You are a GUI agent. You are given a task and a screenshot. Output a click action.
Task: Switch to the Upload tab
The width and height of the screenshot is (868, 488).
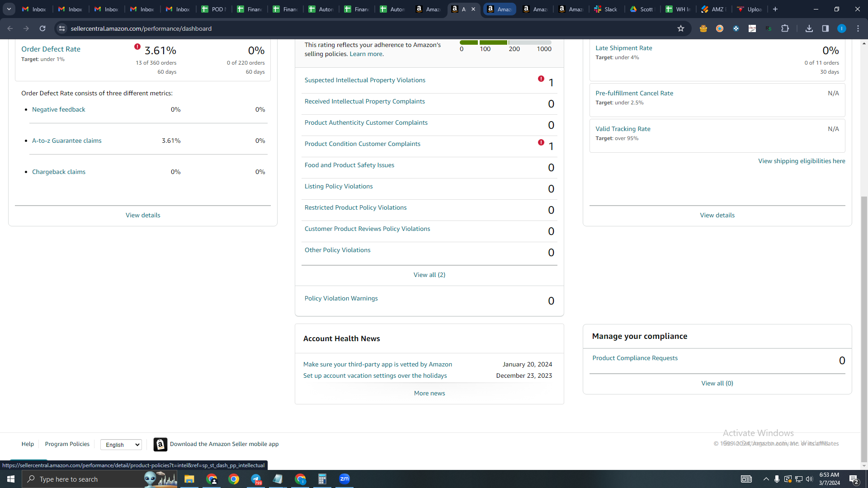[x=750, y=9]
